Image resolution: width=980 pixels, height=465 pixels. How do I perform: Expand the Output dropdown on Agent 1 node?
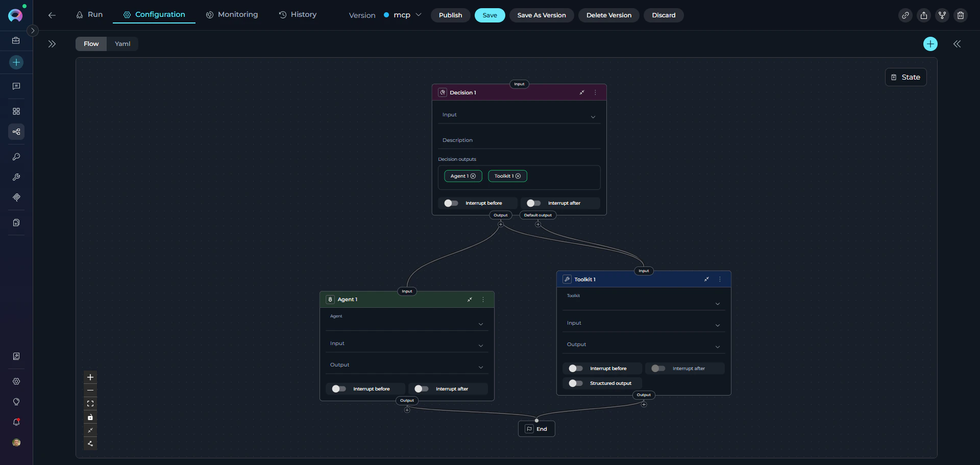(480, 367)
